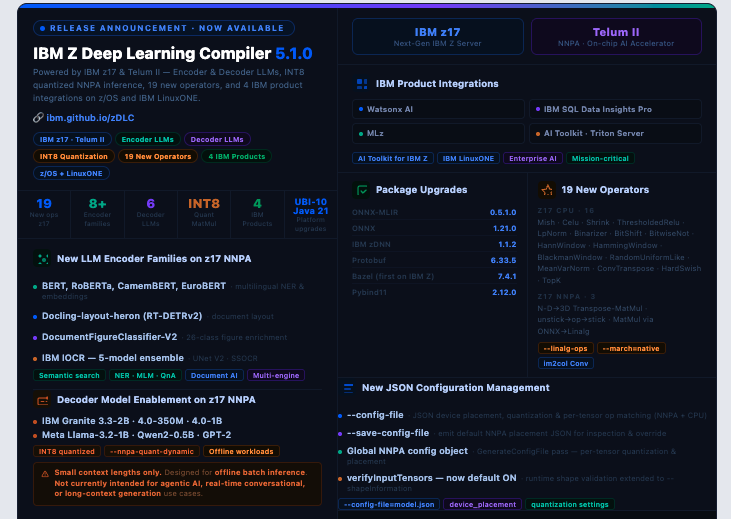Click the 'UBI-10 Java 21' stat tile
The height and width of the screenshot is (519, 731).
(310, 215)
